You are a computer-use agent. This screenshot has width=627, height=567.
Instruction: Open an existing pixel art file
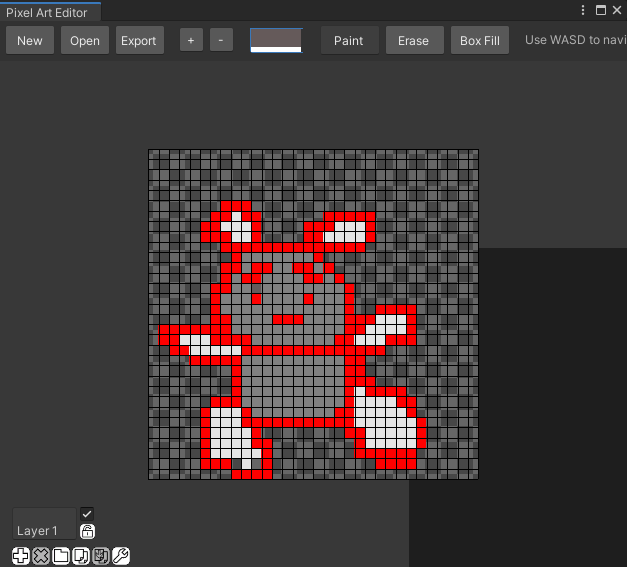85,40
